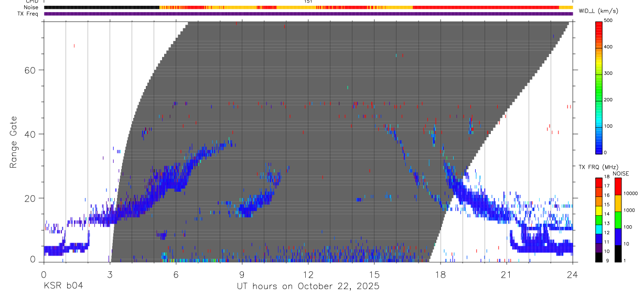This screenshot has width=644, height=297.
Task: Click the '151' CPID value at top
Action: point(308,2)
